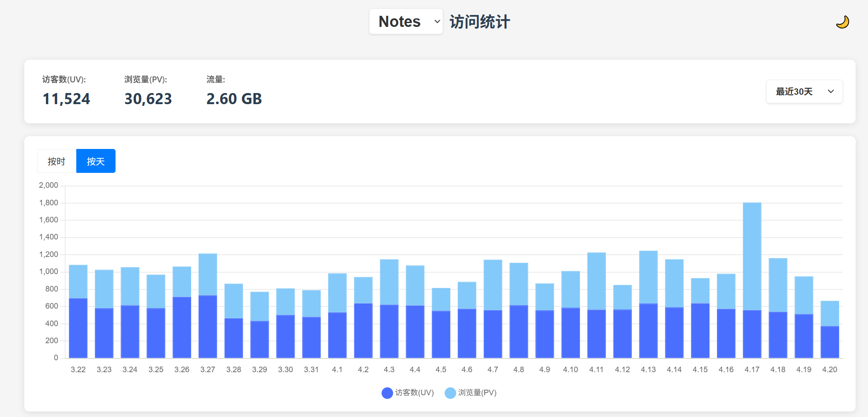This screenshot has height=417, width=868.
Task: Switch to the 按时 hourly view tab
Action: pyautogui.click(x=56, y=161)
